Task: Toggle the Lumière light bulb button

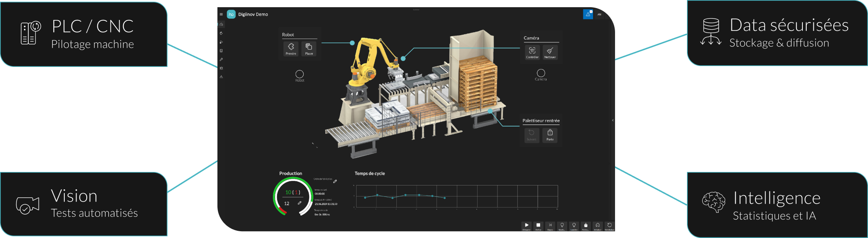Action: click(x=574, y=226)
